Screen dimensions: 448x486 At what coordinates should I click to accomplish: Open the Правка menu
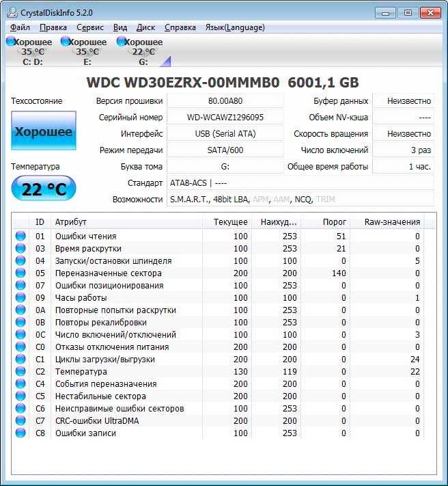[53, 27]
